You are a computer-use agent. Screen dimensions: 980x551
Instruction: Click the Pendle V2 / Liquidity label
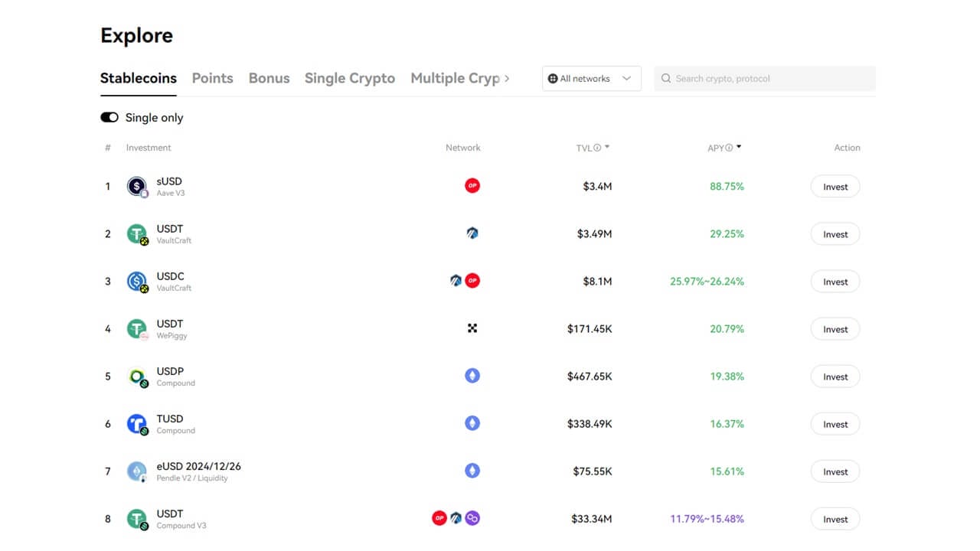click(192, 478)
